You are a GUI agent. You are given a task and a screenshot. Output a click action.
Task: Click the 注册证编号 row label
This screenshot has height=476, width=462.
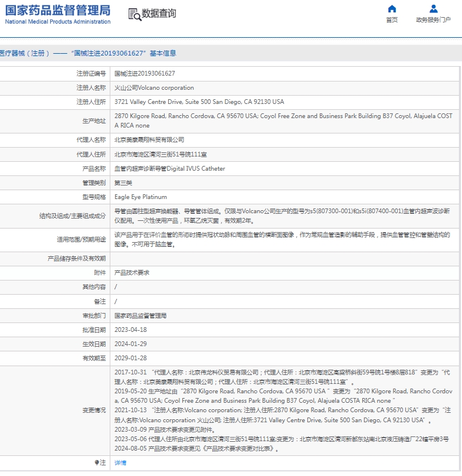91,73
